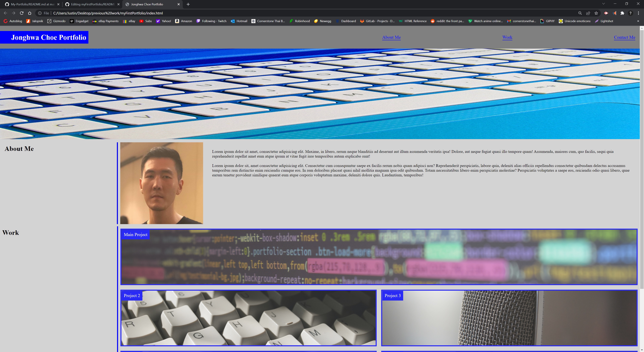Viewport: 644px width, 352px height.
Task: Click the profile photo in About Me
Action: [x=162, y=183]
